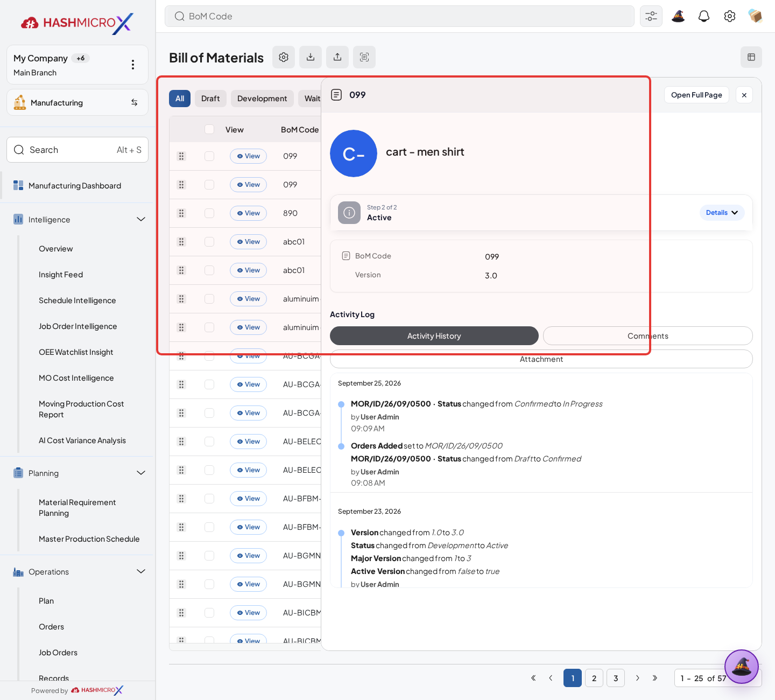Click the filter sliders icon by search
Viewport: 775px width, 700px height.
click(x=651, y=16)
